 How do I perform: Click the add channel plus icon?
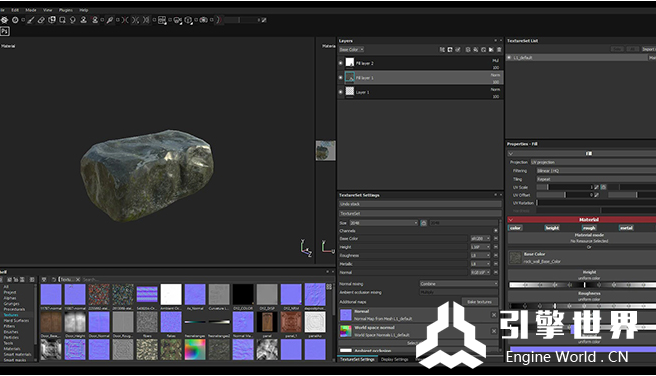coord(496,230)
